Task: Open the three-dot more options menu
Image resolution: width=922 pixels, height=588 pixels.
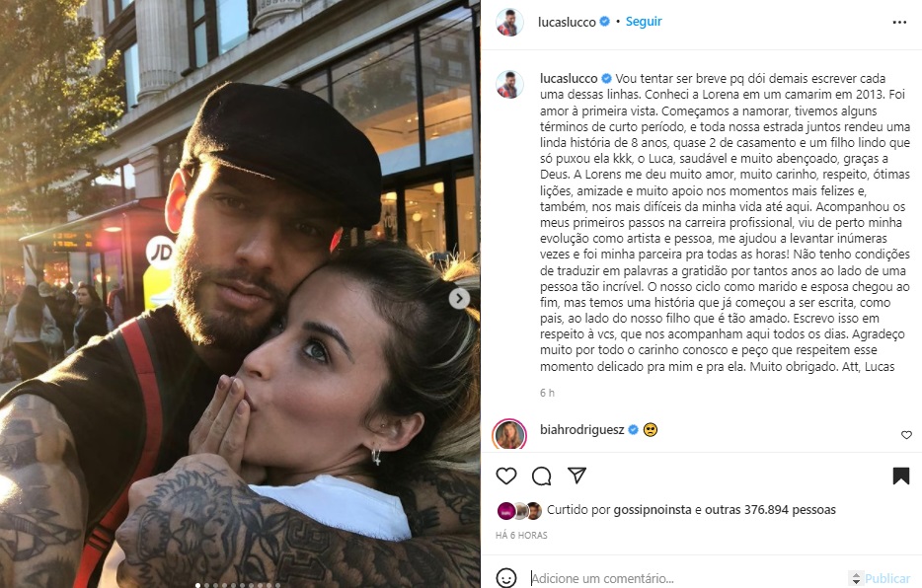Action: tap(899, 23)
